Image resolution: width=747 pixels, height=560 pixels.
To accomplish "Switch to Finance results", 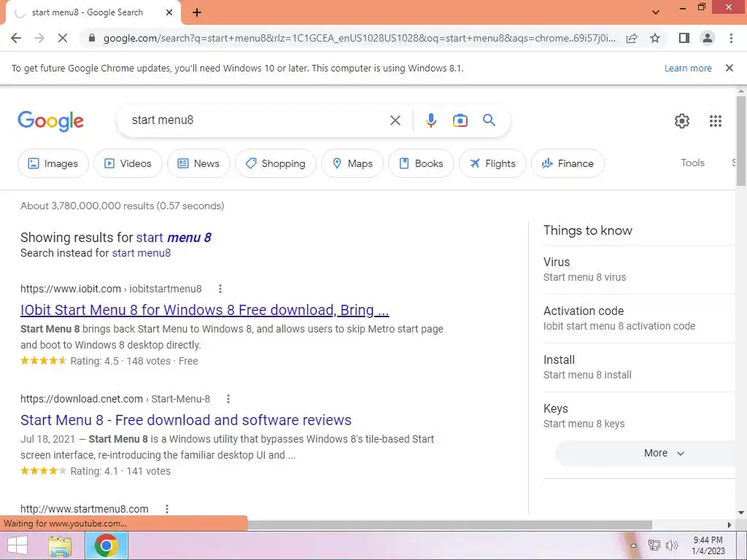I will coord(568,163).
